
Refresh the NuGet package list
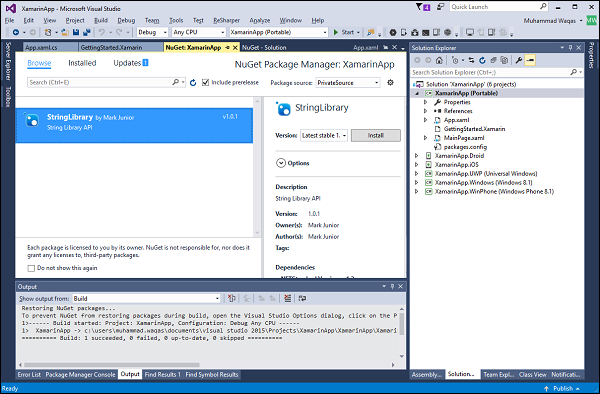(x=193, y=83)
